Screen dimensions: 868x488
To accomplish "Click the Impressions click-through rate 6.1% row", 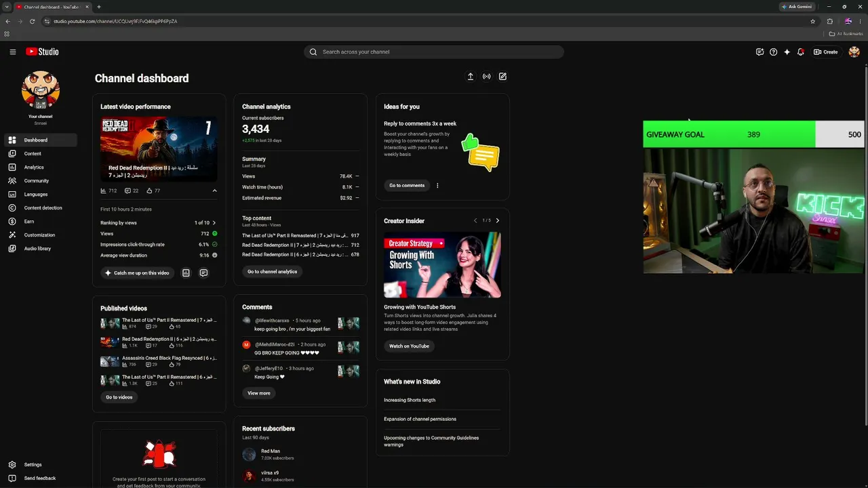I will click(x=159, y=245).
